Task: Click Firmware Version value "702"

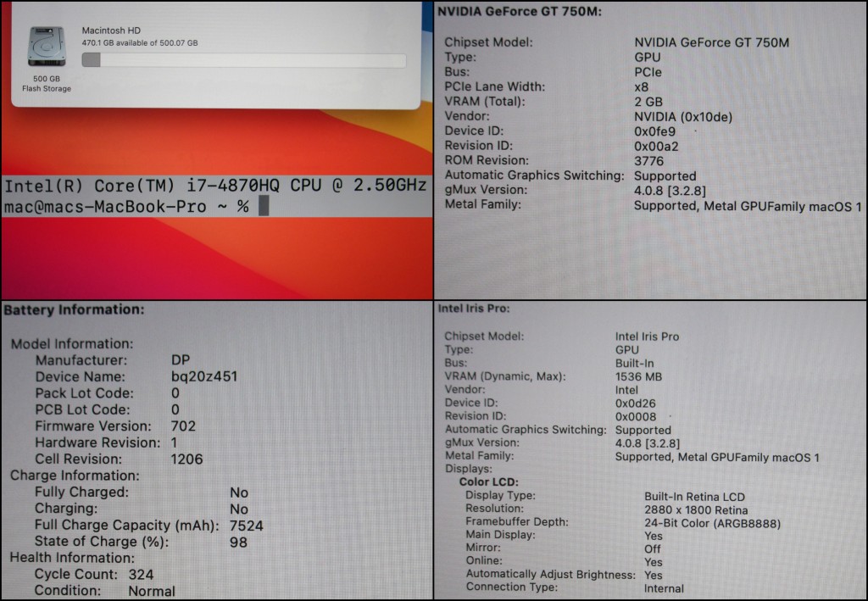Action: click(x=183, y=426)
